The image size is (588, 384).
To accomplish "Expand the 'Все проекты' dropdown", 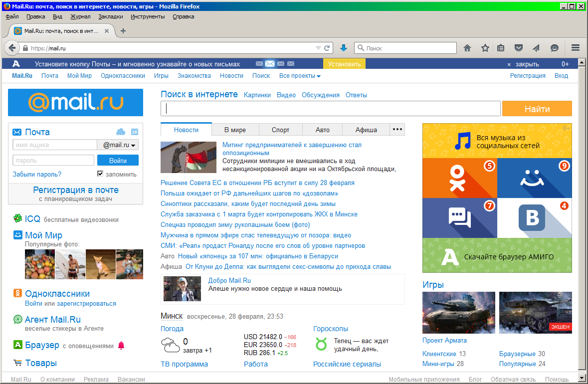I will click(300, 76).
